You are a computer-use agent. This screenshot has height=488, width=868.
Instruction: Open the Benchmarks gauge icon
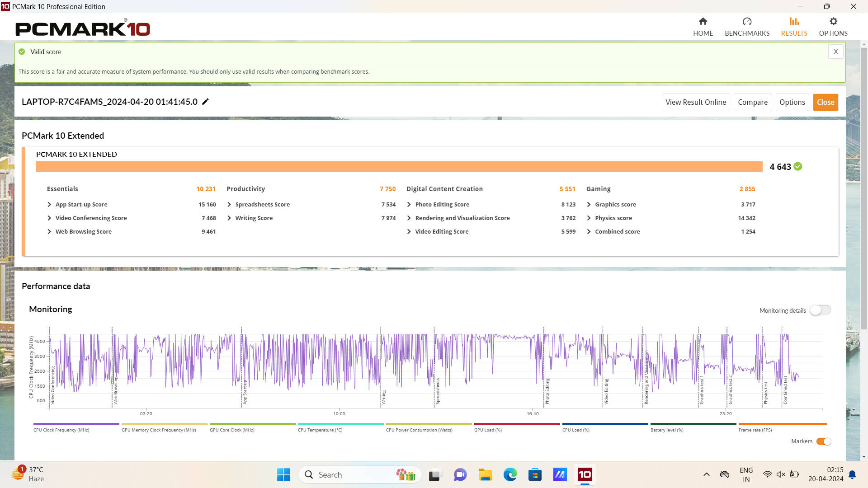click(747, 22)
